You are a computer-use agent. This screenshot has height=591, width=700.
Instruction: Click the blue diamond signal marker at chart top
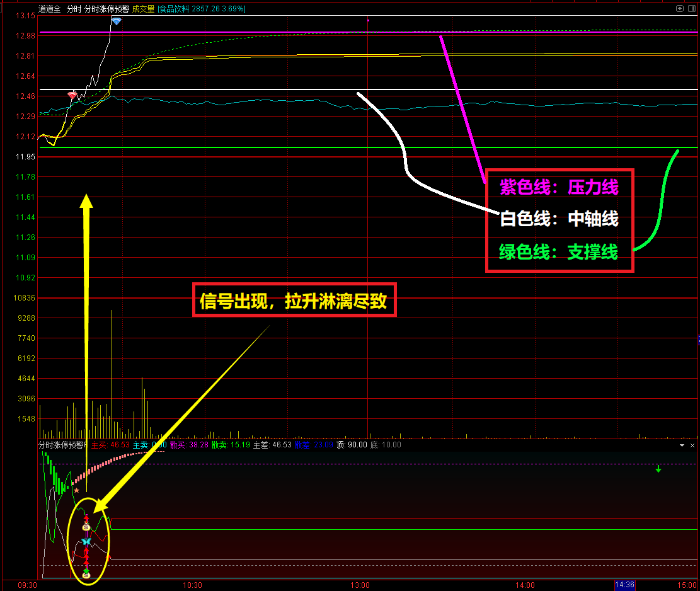pos(116,21)
